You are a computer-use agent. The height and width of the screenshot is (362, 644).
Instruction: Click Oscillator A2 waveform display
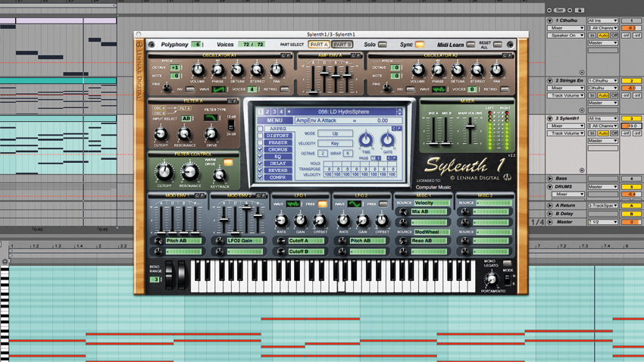click(439, 89)
